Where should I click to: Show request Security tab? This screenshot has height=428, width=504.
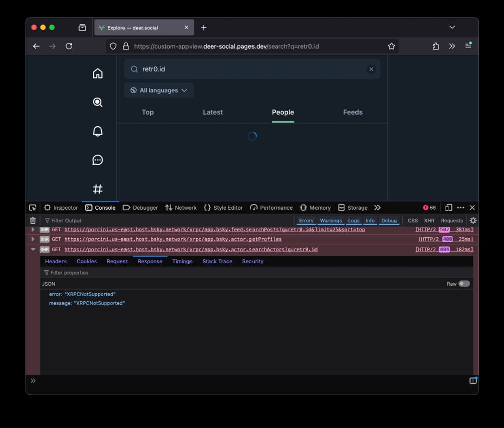tap(253, 262)
